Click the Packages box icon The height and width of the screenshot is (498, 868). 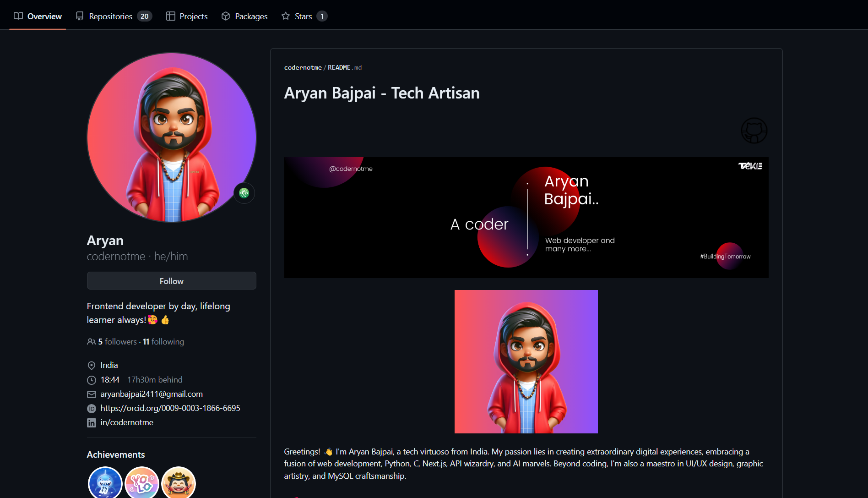pyautogui.click(x=225, y=16)
